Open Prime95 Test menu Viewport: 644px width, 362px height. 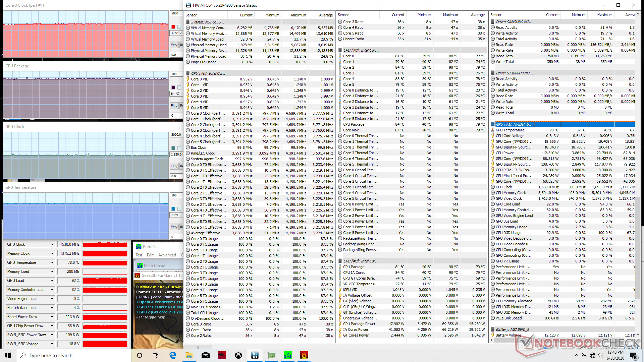(x=139, y=255)
